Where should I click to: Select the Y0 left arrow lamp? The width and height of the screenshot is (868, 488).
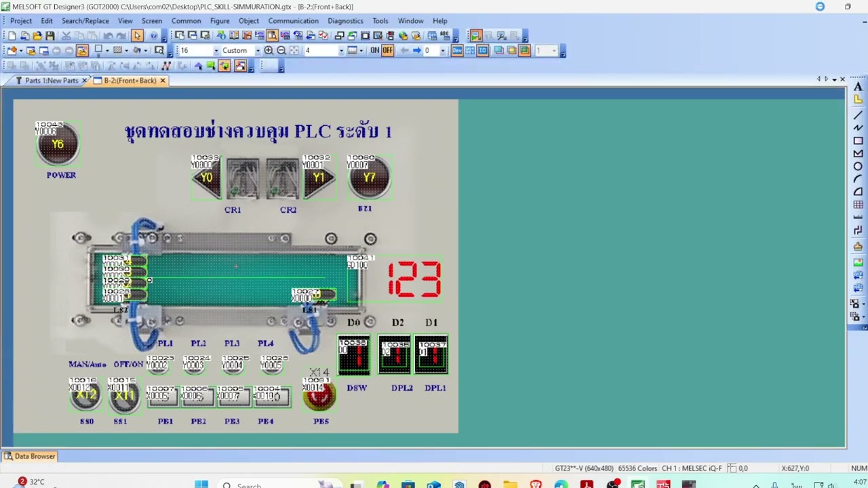click(206, 178)
